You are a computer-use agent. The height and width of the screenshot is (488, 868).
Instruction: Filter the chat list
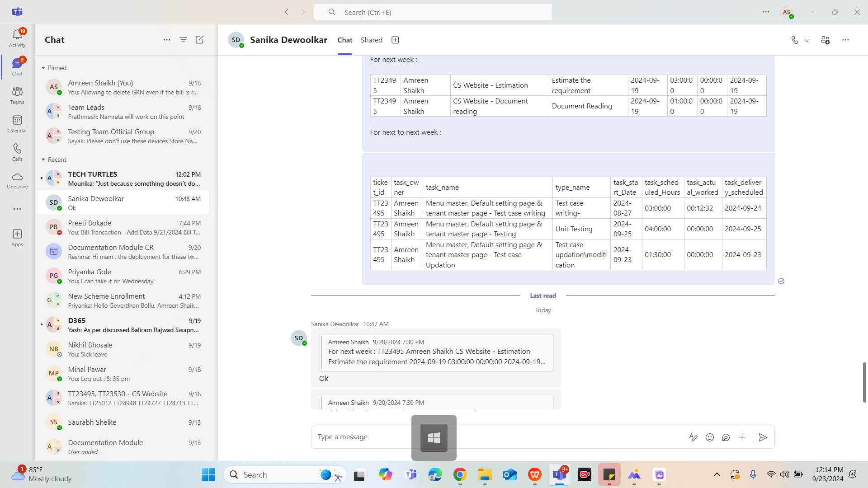click(x=183, y=40)
